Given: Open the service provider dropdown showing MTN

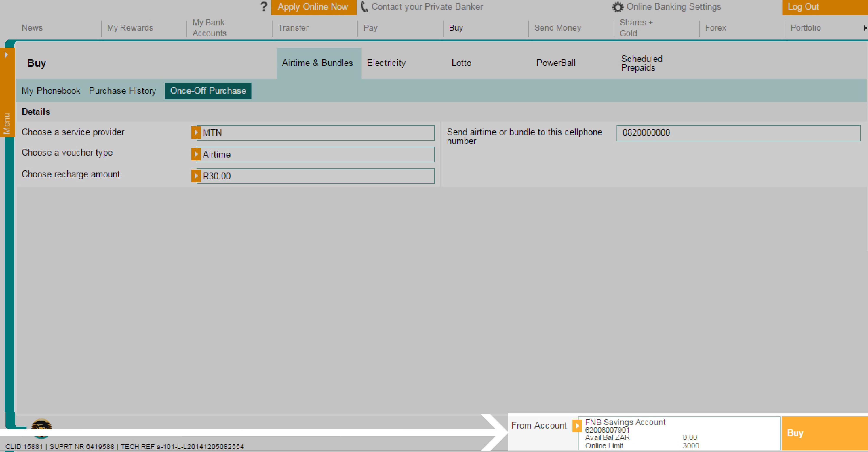Looking at the screenshot, I should coord(315,133).
